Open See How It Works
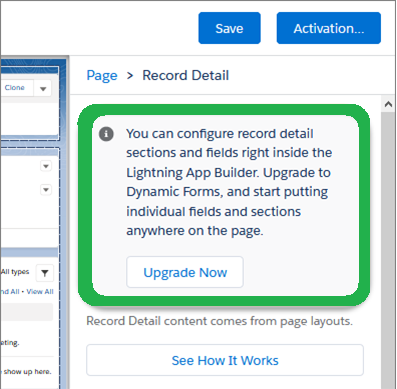 225,360
